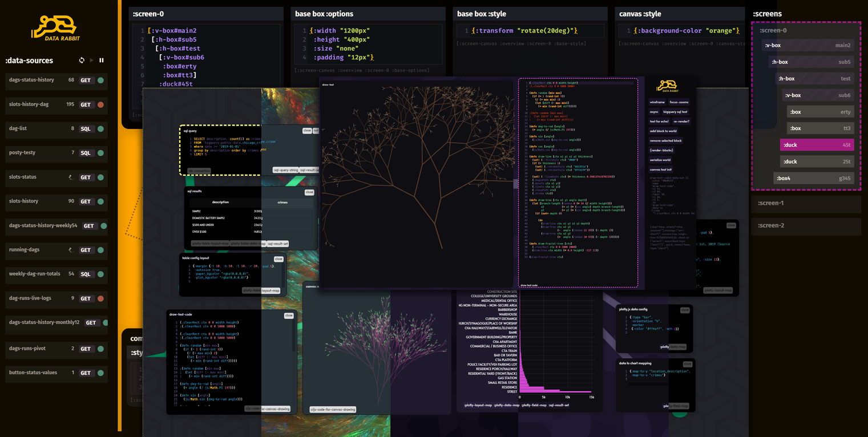Click the Data Rabbit logo at top left
This screenshot has height=437, width=868.
point(55,28)
